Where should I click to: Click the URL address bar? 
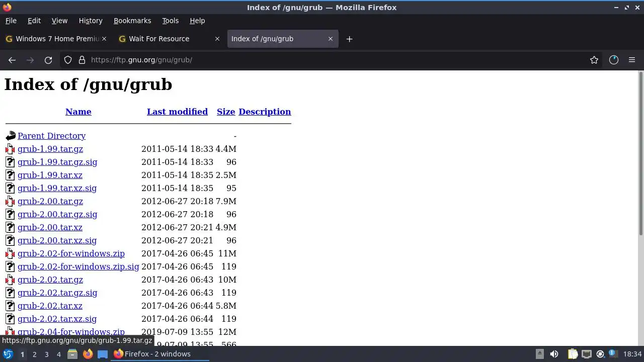[x=332, y=60]
